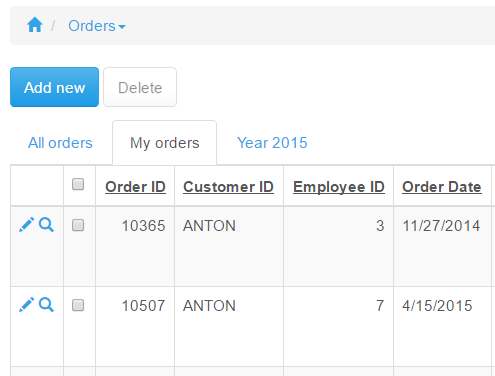Tick the select-all checkbox in header
Image resolution: width=495 pixels, height=376 pixels.
tap(78, 184)
